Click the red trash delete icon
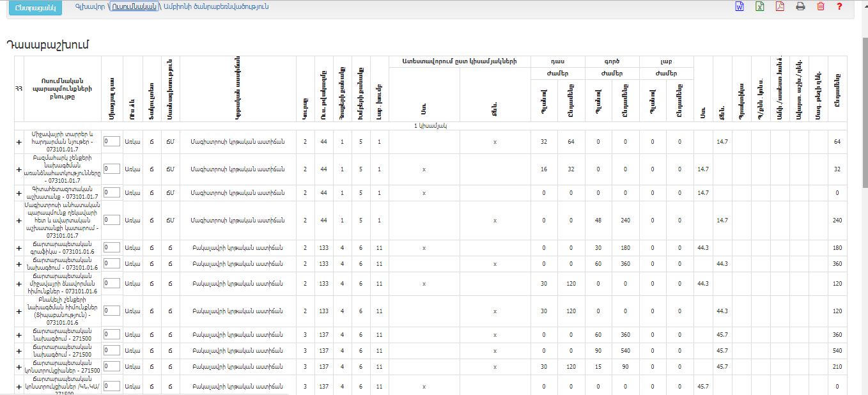 [x=821, y=6]
